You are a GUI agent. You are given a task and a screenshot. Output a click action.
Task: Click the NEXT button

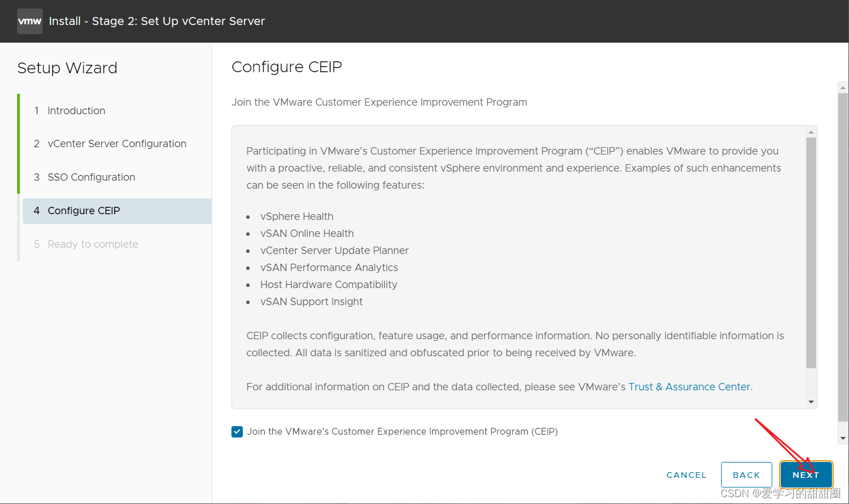(x=806, y=475)
